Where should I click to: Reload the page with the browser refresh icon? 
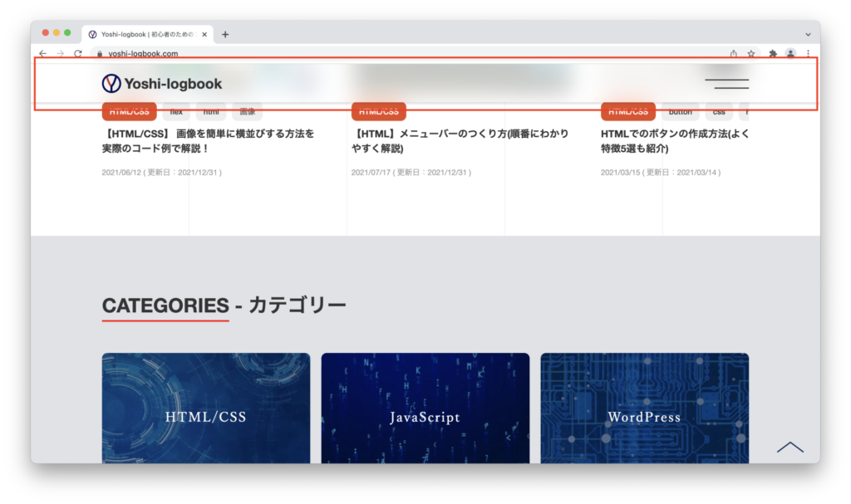tap(78, 54)
